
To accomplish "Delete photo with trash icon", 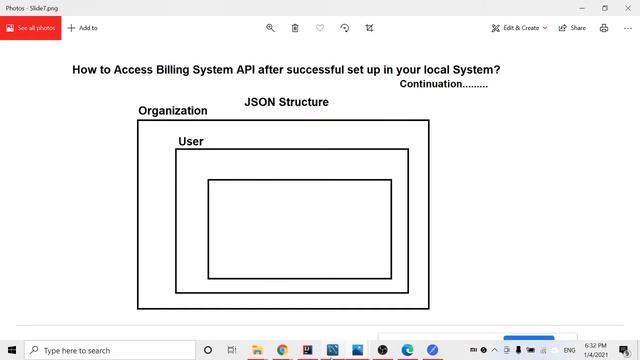I will [x=295, y=28].
